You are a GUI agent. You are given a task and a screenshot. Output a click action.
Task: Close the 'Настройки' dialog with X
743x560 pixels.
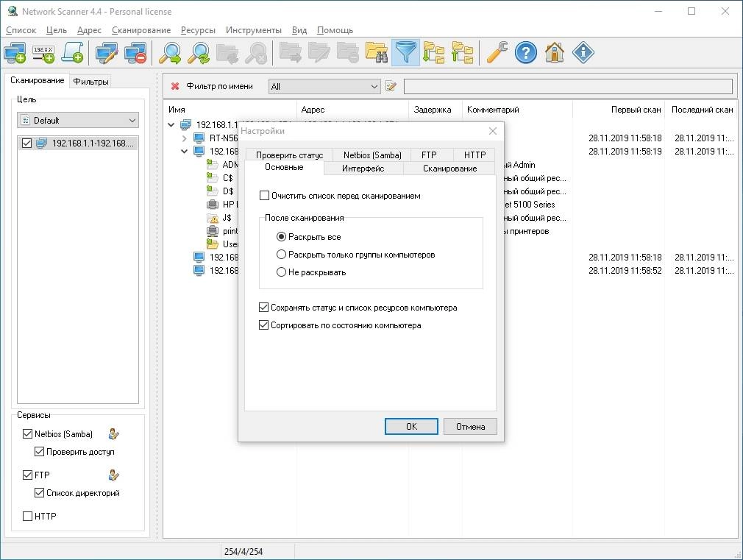tap(493, 131)
